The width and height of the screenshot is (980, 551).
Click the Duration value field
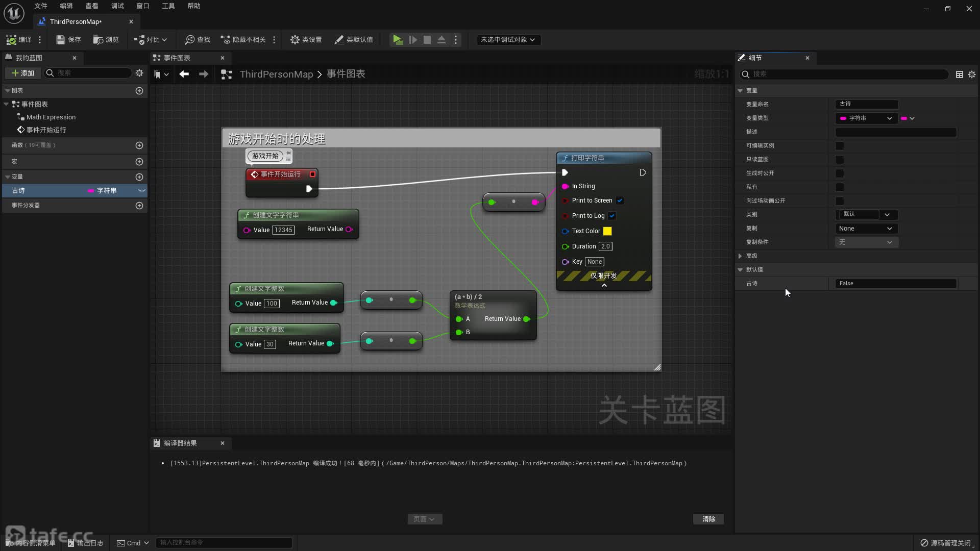[x=605, y=246]
